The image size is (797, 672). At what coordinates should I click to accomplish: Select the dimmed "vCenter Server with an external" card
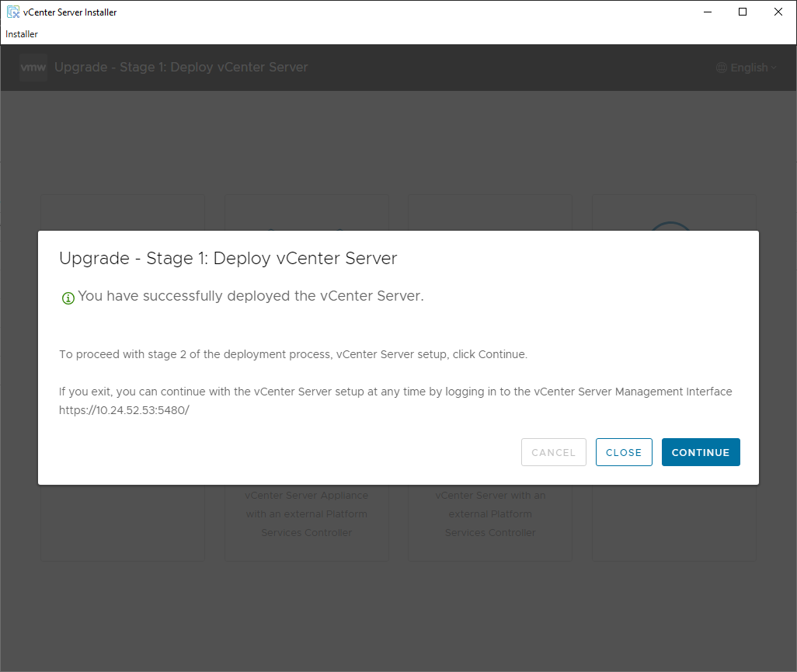[x=490, y=514]
